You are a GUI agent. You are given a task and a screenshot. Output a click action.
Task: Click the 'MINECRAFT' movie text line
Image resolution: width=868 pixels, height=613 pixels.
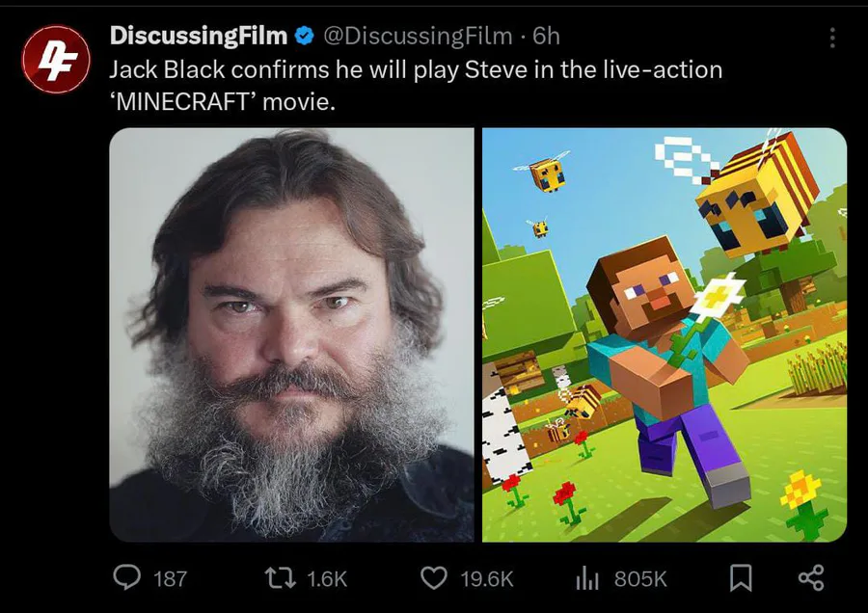click(222, 102)
